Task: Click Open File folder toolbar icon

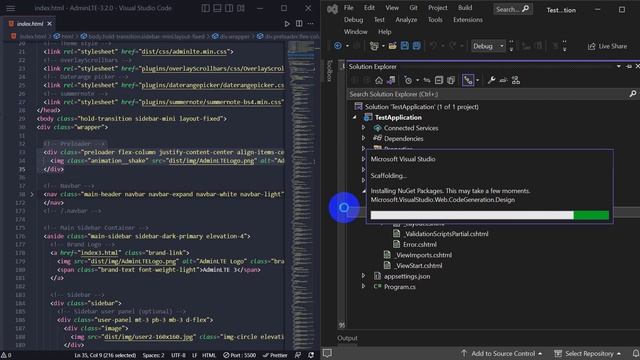Action: pyautogui.click(x=392, y=46)
